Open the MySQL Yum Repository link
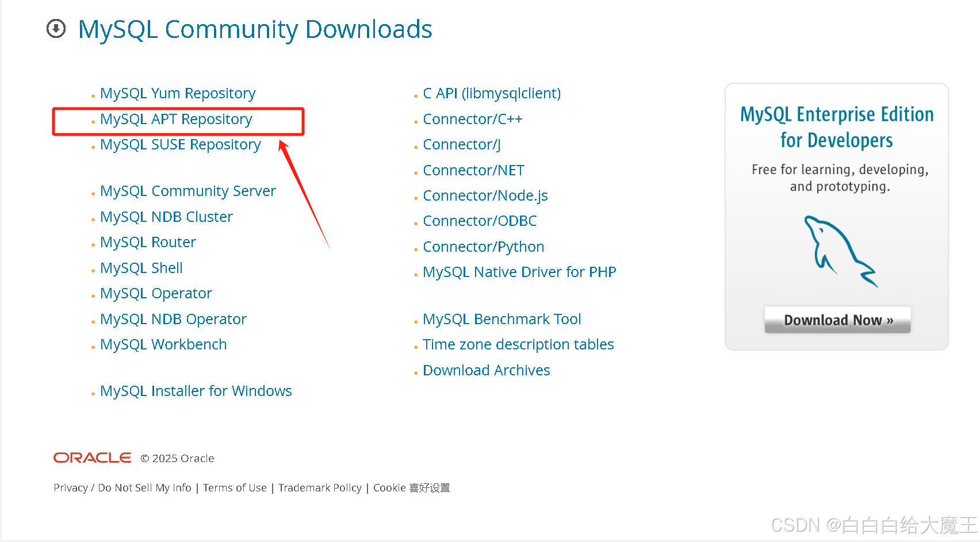 (x=178, y=93)
